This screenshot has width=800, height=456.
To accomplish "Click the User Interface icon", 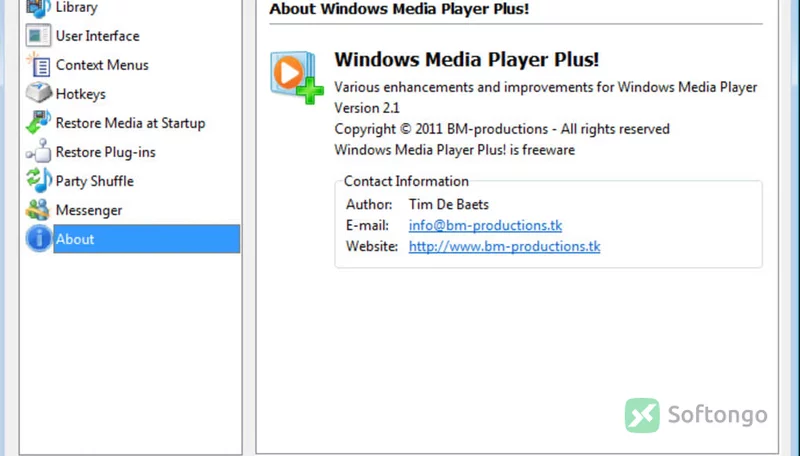I will [38, 36].
